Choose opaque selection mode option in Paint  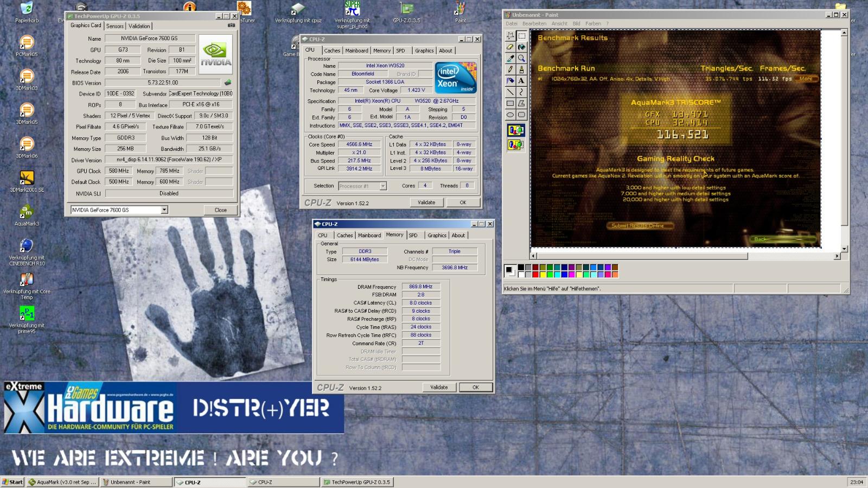coord(516,130)
